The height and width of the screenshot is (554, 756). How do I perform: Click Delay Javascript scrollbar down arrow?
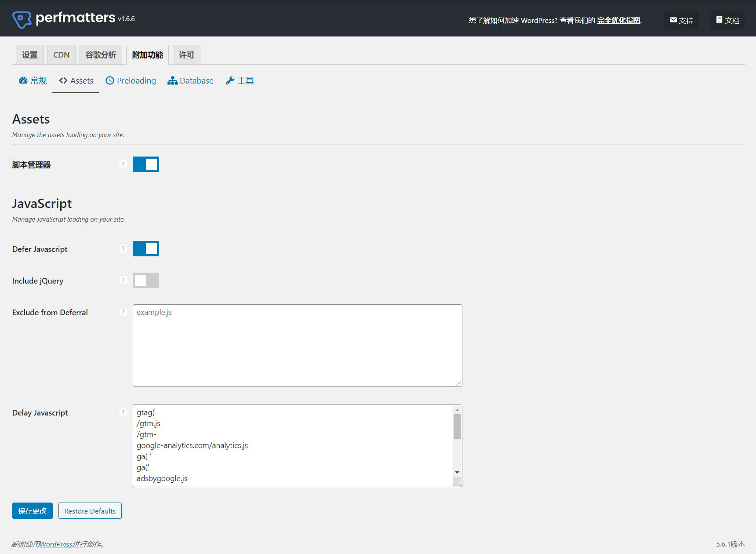point(457,472)
